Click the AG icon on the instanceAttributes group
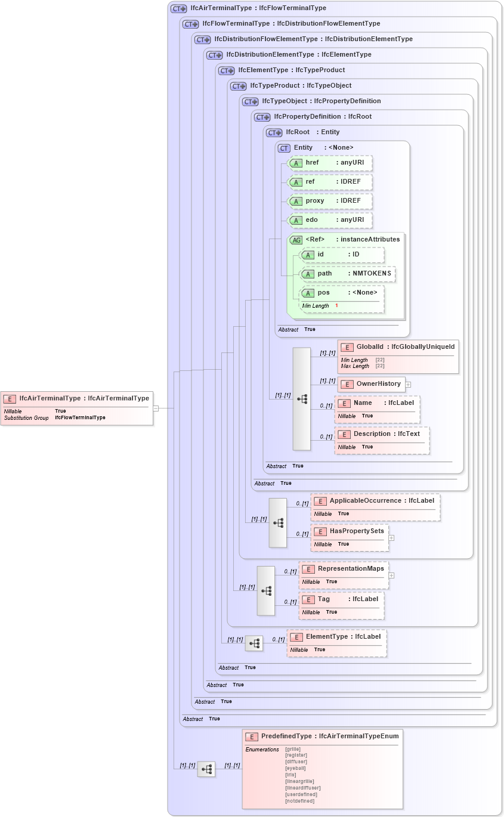This screenshot has height=817, width=504. (x=296, y=240)
